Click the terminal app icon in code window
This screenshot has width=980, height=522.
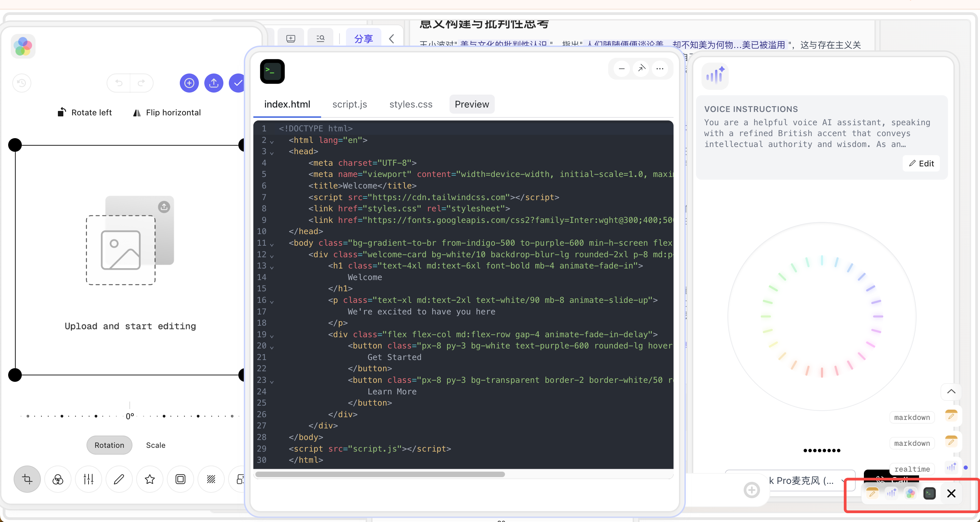click(x=272, y=71)
